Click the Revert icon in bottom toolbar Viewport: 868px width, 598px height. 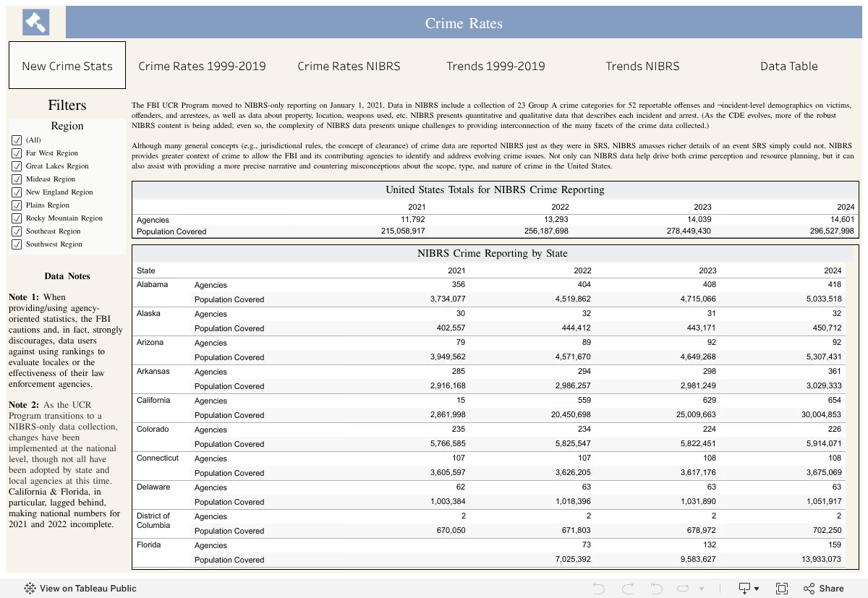pyautogui.click(x=656, y=589)
